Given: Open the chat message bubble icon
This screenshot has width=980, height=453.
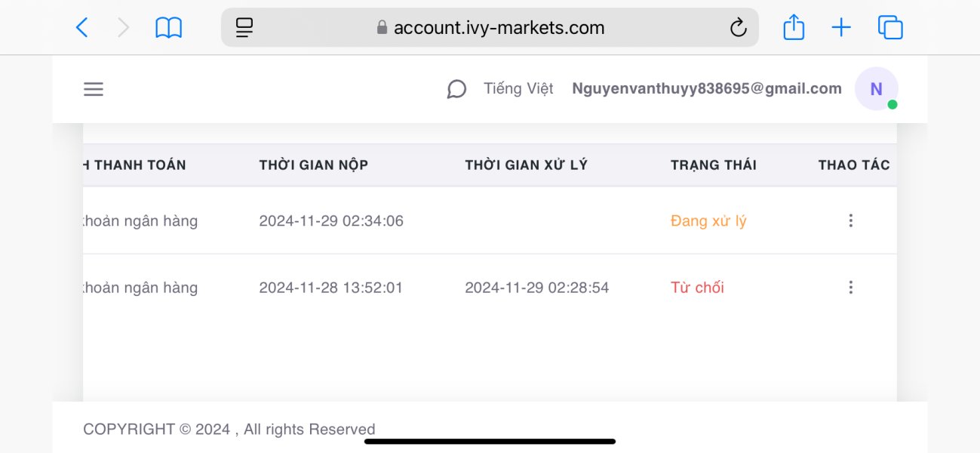Looking at the screenshot, I should click(456, 89).
